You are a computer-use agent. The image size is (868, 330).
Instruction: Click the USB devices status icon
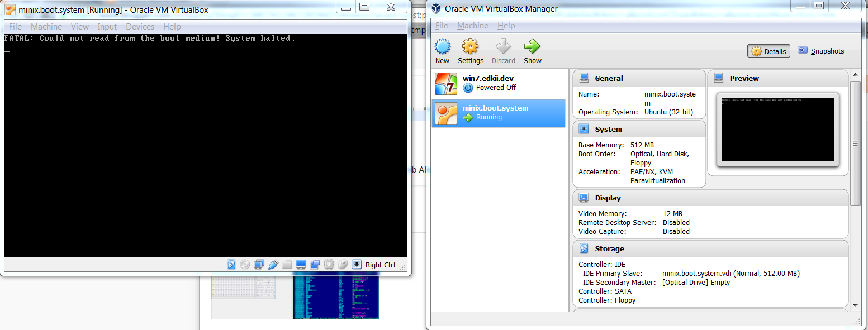(273, 265)
